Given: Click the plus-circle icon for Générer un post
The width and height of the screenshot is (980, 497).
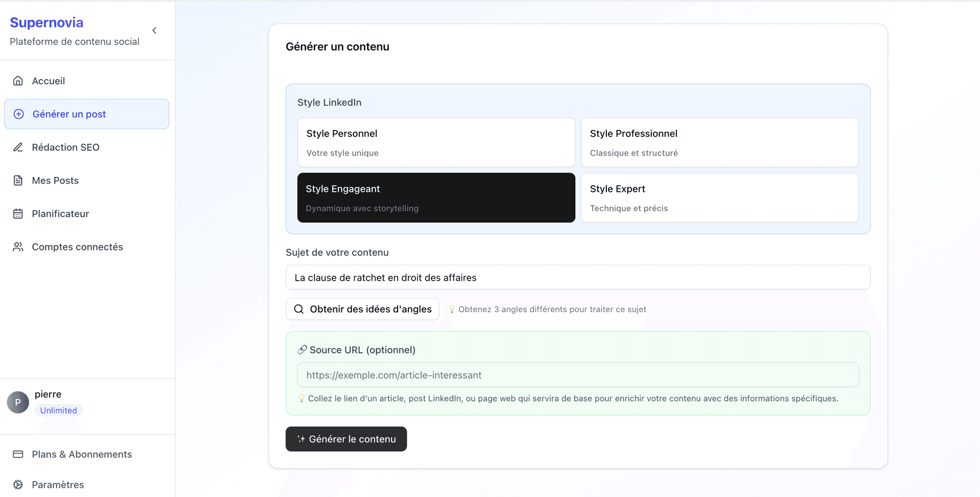Looking at the screenshot, I should tap(19, 114).
